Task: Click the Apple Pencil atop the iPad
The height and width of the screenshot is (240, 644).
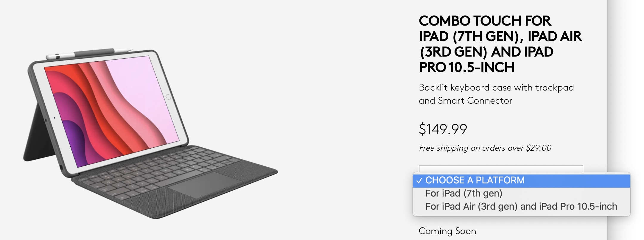Action: pyautogui.click(x=89, y=53)
